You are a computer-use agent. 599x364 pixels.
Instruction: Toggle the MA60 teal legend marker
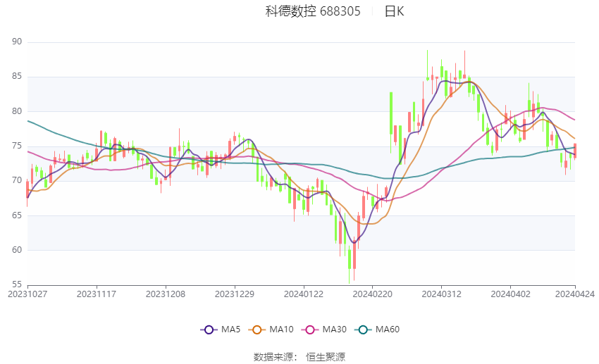(x=363, y=329)
